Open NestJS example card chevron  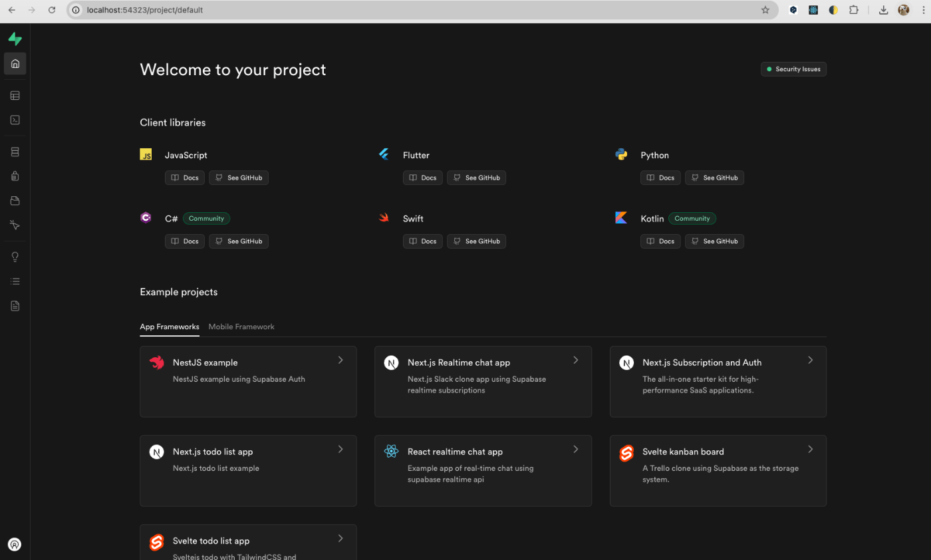[340, 360]
